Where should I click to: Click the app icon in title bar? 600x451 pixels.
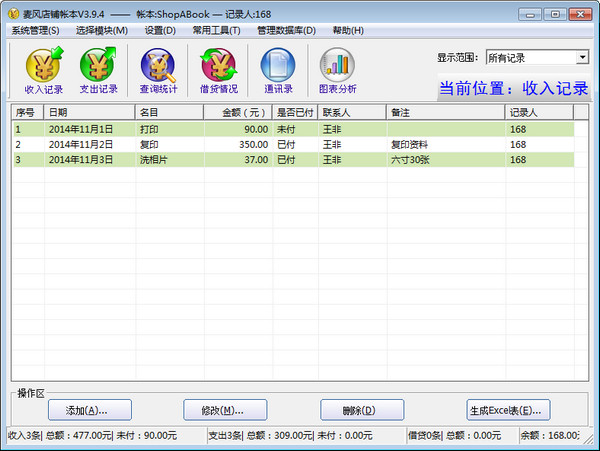click(11, 11)
